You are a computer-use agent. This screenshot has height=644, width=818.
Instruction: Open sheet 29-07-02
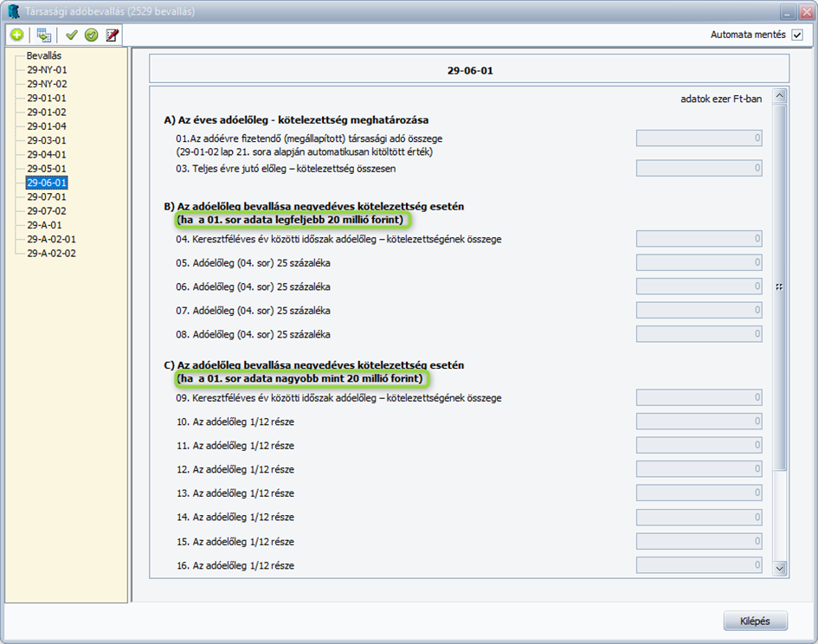click(47, 211)
